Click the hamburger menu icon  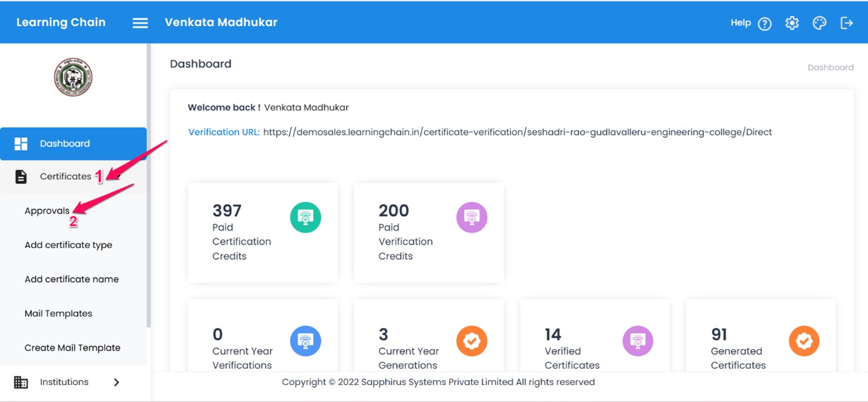pyautogui.click(x=140, y=23)
